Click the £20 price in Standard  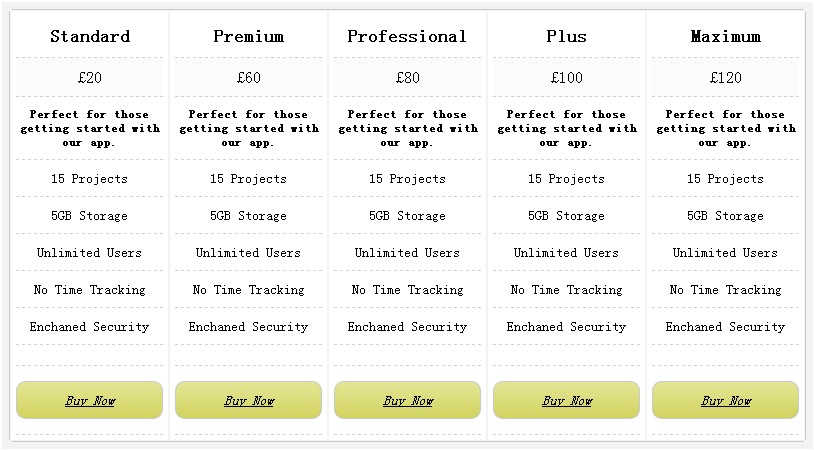tap(90, 77)
